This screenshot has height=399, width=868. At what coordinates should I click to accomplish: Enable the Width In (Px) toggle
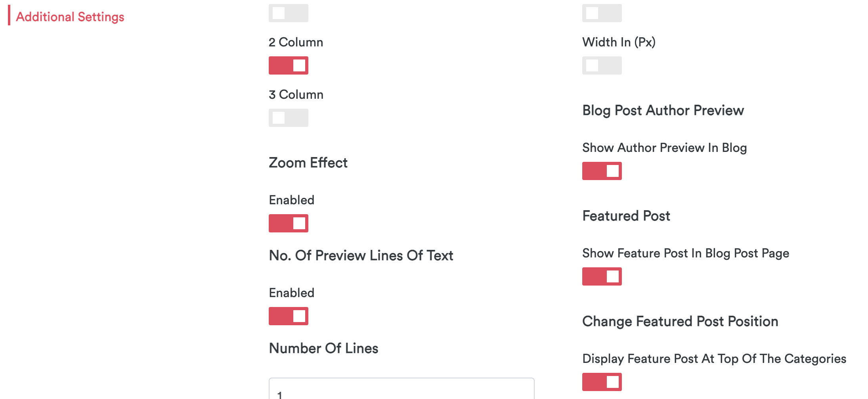602,65
